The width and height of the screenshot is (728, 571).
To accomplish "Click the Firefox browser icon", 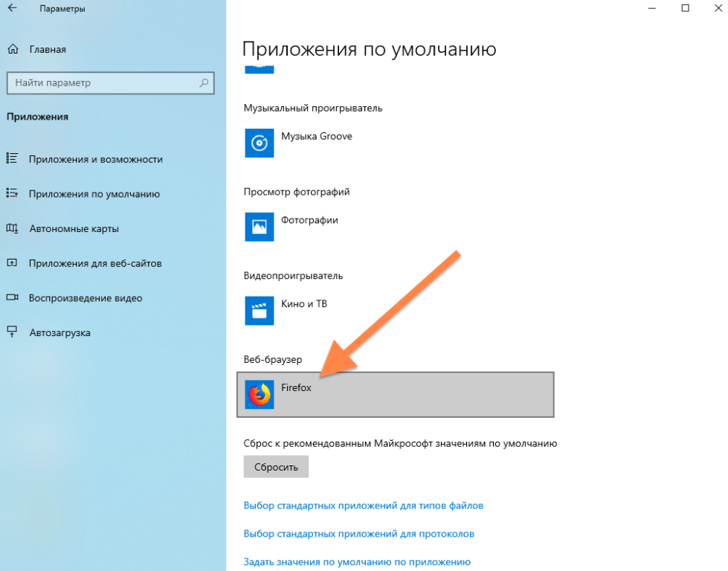I will pyautogui.click(x=259, y=395).
